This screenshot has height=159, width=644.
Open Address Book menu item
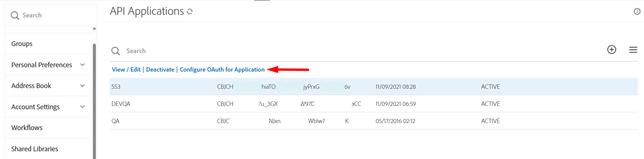(31, 86)
